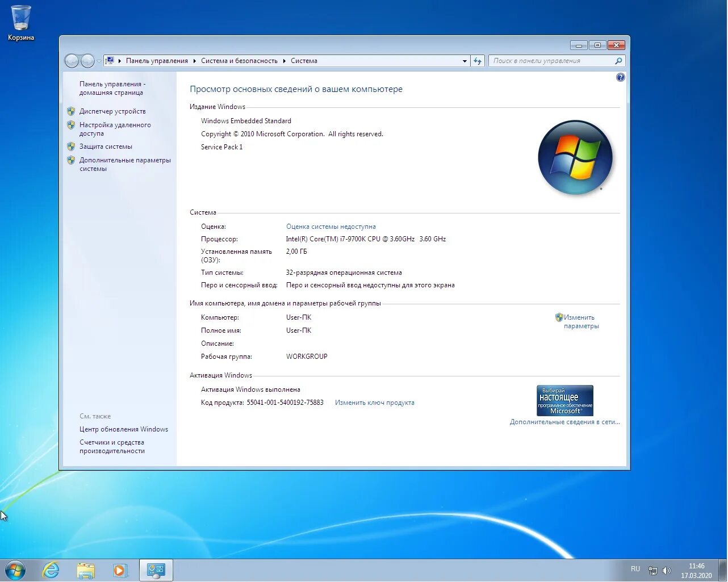Click Service Pack 1 text
This screenshot has width=728, height=582.
pos(221,147)
